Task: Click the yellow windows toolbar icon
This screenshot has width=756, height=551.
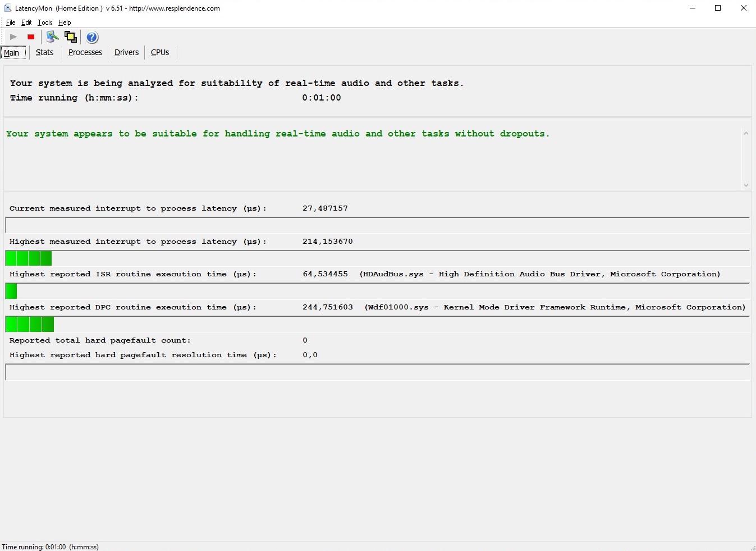Action: 71,37
